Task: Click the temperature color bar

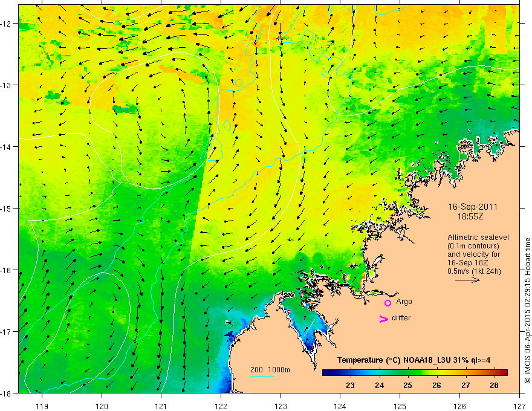Action: point(415,372)
